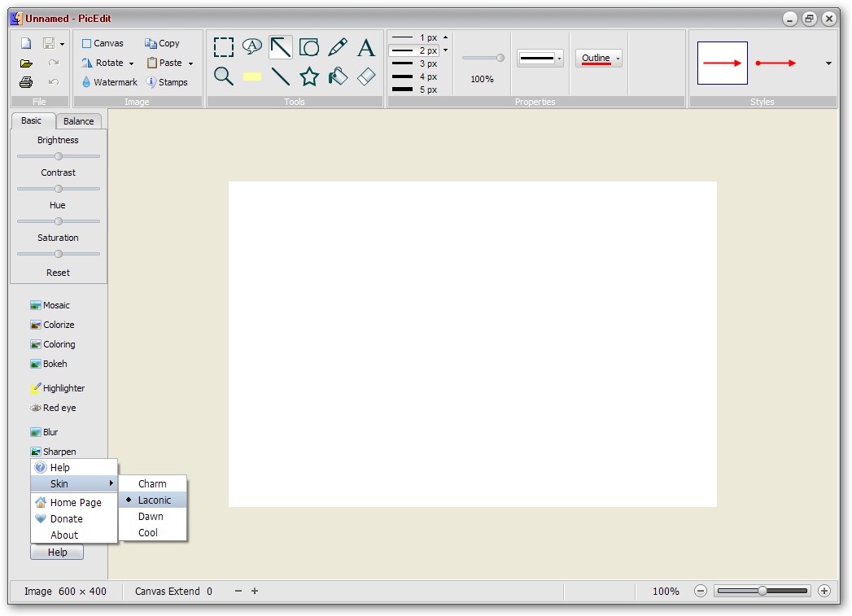Image resolution: width=852 pixels, height=616 pixels.
Task: Expand the Styles gallery dropdown
Action: point(828,63)
